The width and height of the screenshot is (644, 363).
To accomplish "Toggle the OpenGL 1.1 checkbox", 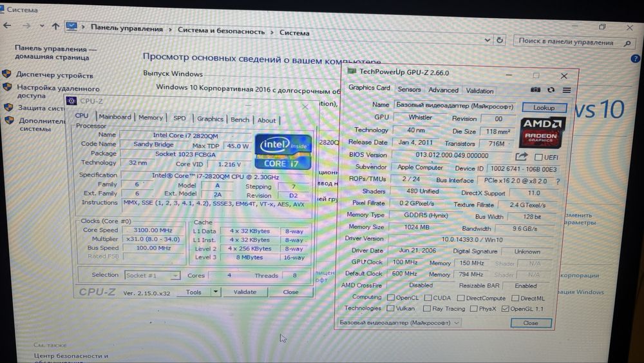I will pyautogui.click(x=505, y=309).
